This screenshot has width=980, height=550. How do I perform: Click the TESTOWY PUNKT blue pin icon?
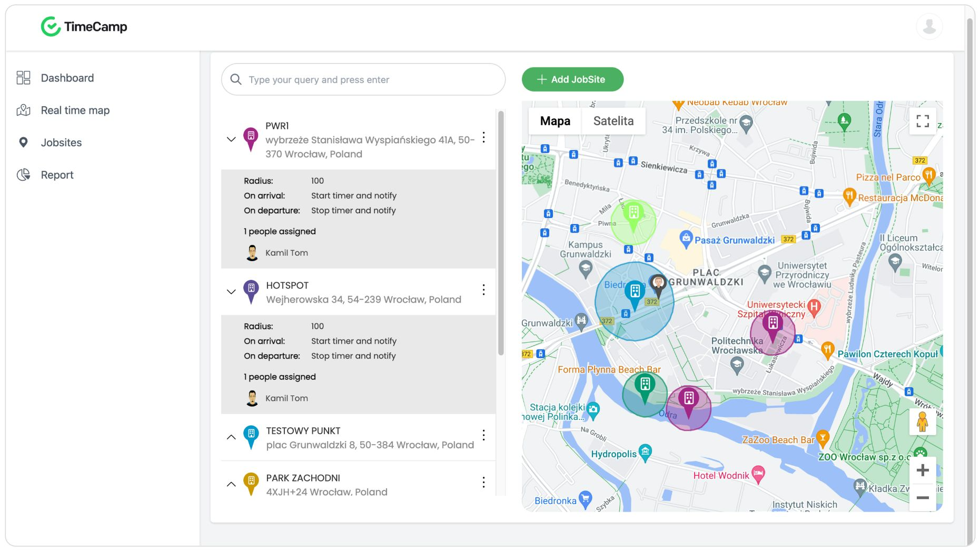point(251,437)
